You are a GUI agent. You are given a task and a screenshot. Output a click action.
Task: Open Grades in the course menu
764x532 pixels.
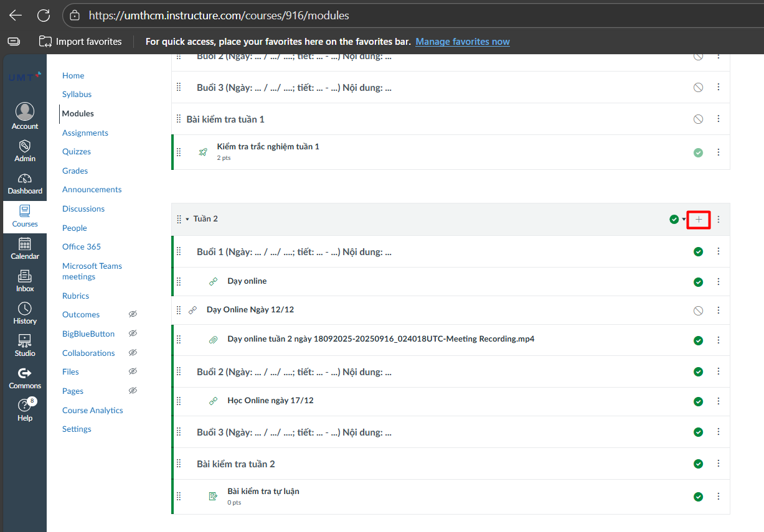click(75, 170)
